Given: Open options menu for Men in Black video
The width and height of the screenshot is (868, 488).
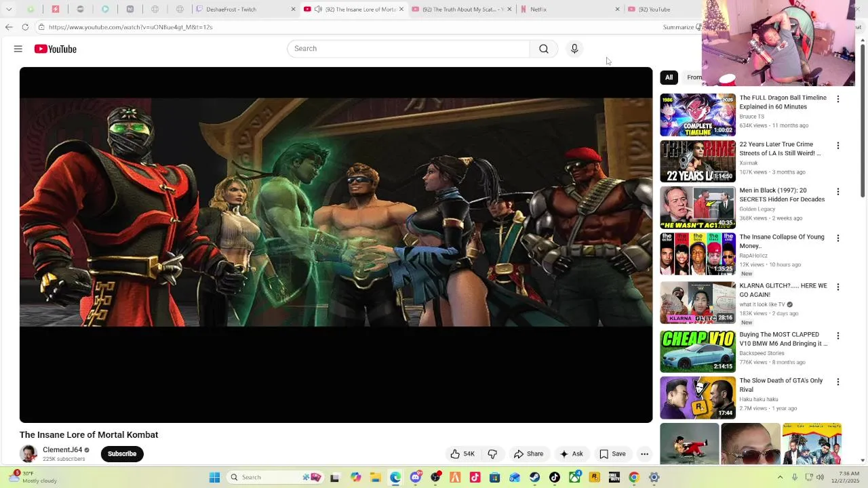Looking at the screenshot, I should pos(838,192).
